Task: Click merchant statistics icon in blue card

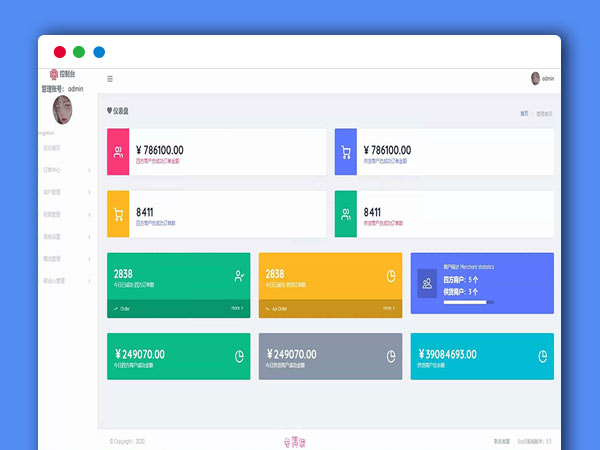Action: [x=427, y=284]
